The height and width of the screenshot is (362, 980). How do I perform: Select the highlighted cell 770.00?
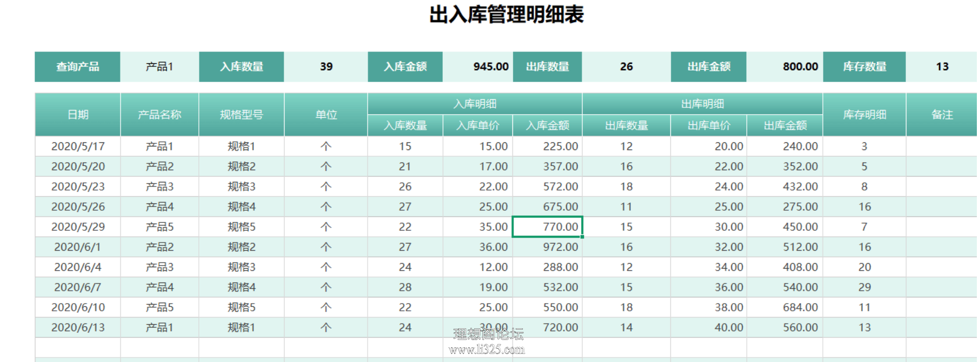click(547, 227)
